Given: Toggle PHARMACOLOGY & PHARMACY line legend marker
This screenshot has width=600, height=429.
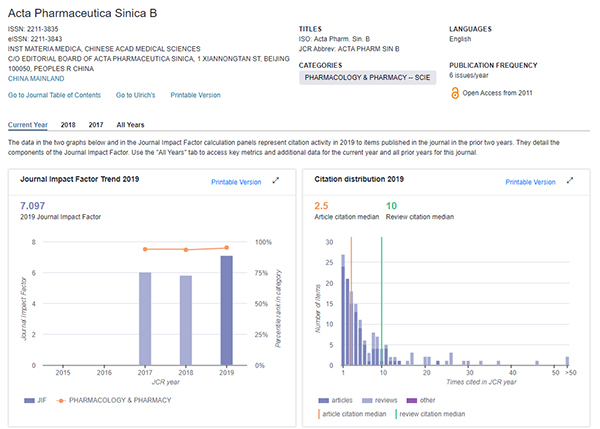Looking at the screenshot, I should 66,400.
